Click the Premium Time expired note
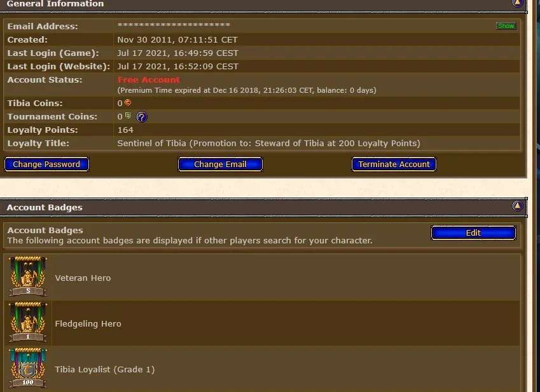This screenshot has width=540, height=392. click(x=247, y=90)
